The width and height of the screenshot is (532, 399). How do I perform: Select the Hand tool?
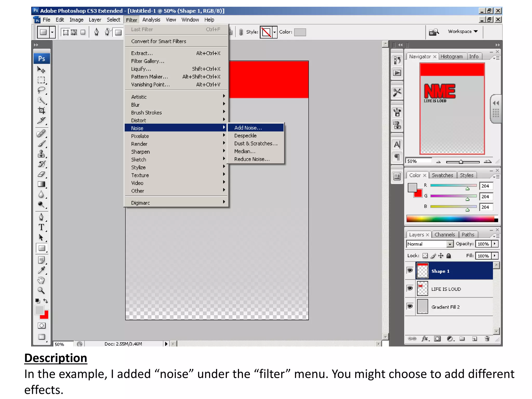pos(41,280)
